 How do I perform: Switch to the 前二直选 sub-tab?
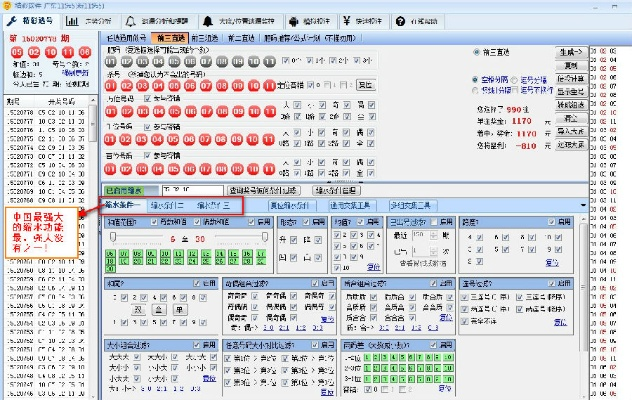pos(241,38)
